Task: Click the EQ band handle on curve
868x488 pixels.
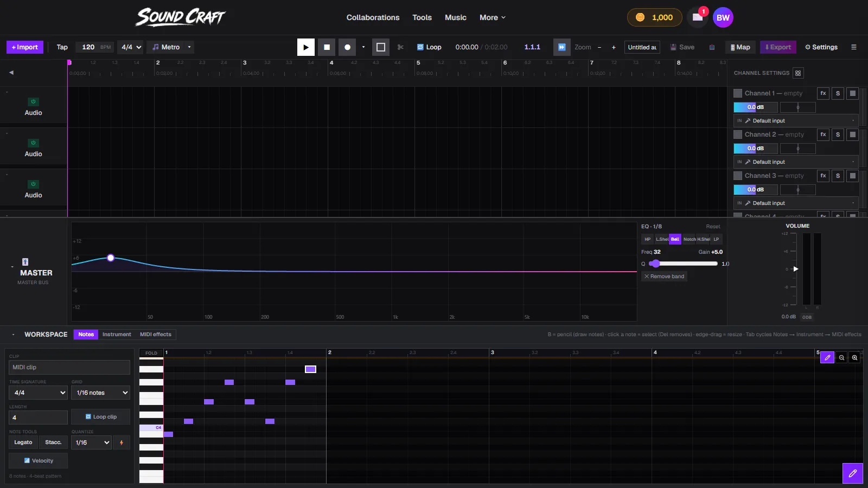Action: [111, 258]
